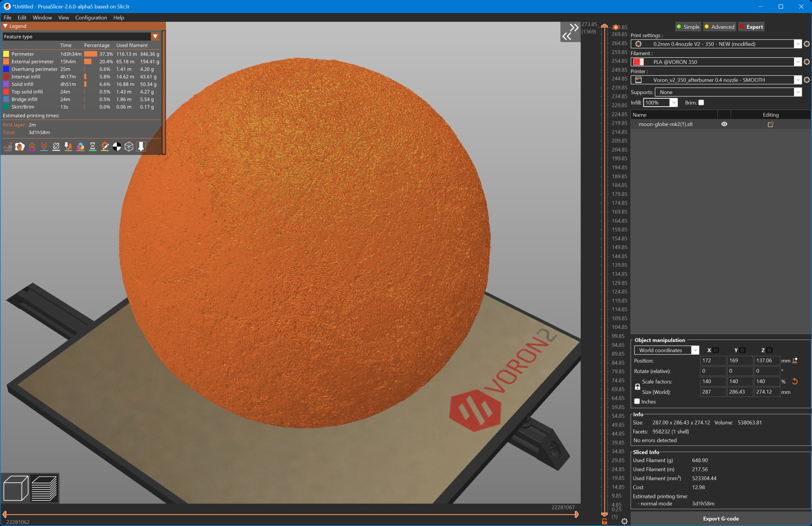Toggle wipe moves hand icon
Screen dimensions: 812x526
pos(20,147)
